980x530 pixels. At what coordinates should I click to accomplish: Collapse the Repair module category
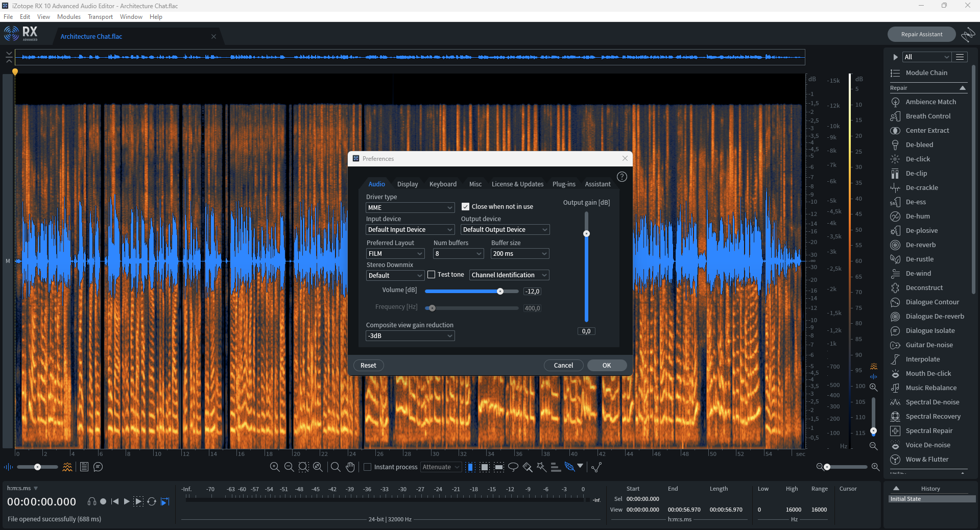963,88
